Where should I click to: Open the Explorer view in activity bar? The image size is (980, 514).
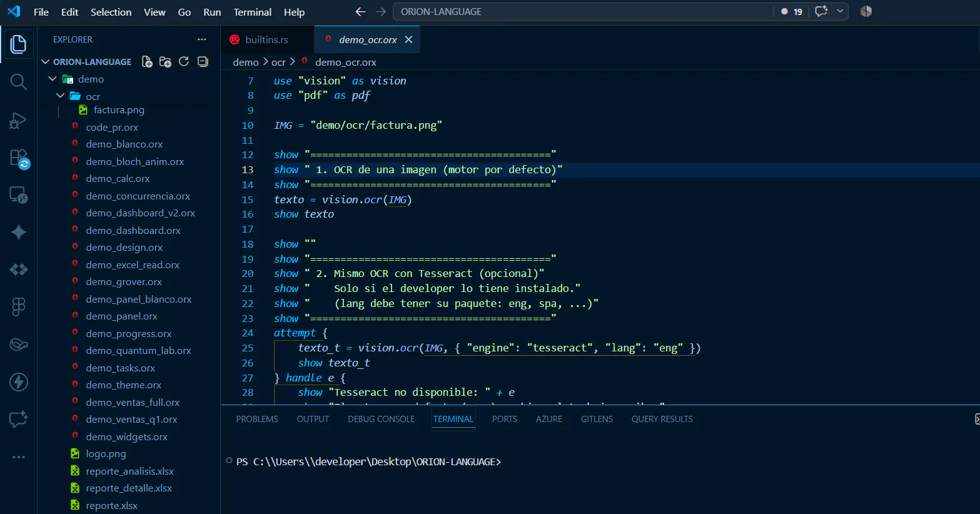tap(18, 44)
